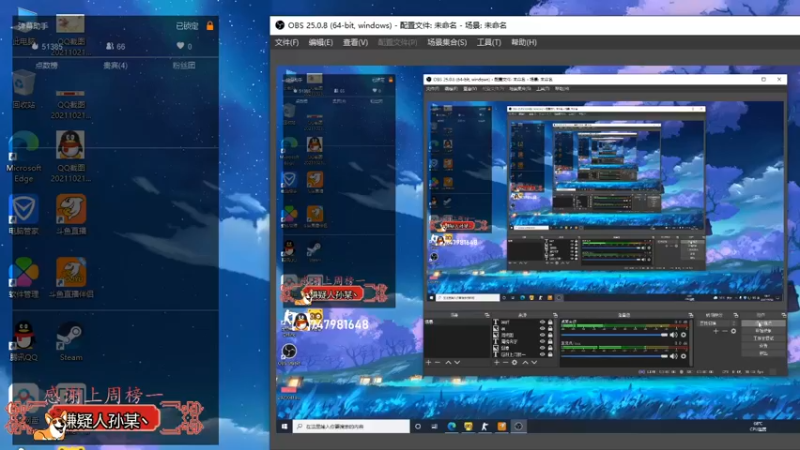The image size is (800, 450).
Task: Click the Windows Start button in mirrored taskbar
Action: point(284,427)
